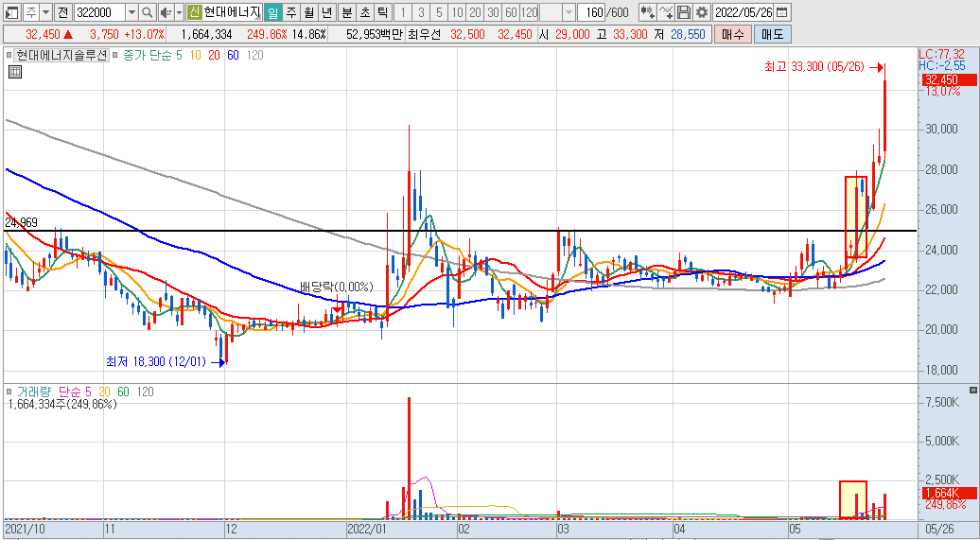Select the 일 daily period tab
Screen dimensions: 980x540
pos(272,12)
